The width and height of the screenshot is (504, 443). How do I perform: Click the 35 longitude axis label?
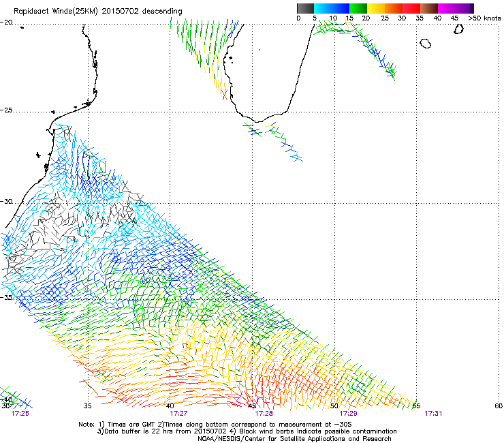point(87,406)
